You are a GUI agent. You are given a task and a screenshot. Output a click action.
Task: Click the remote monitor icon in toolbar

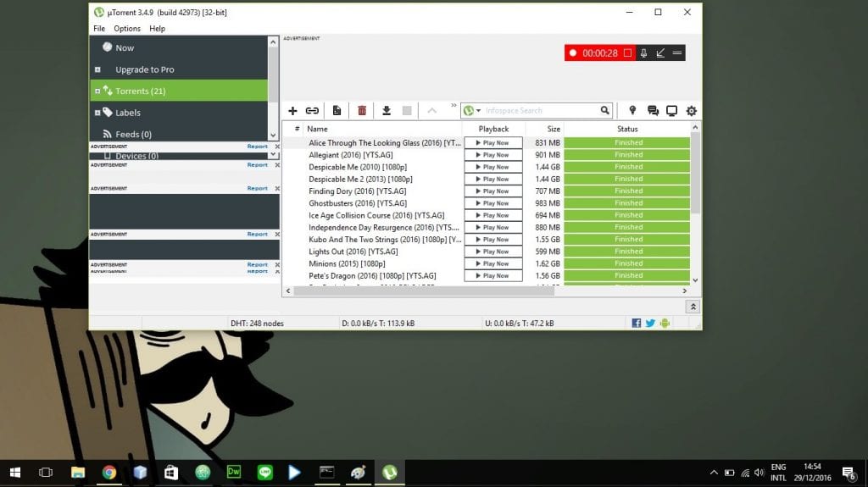coord(671,111)
